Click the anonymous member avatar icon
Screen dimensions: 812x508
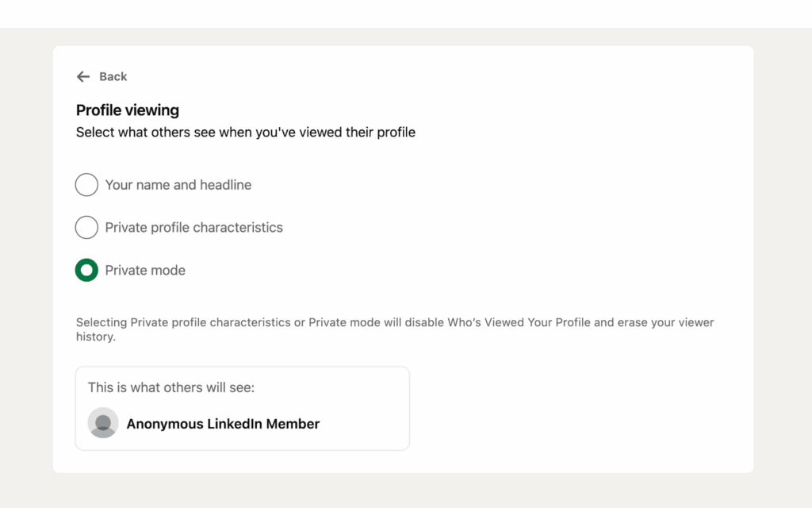(103, 423)
